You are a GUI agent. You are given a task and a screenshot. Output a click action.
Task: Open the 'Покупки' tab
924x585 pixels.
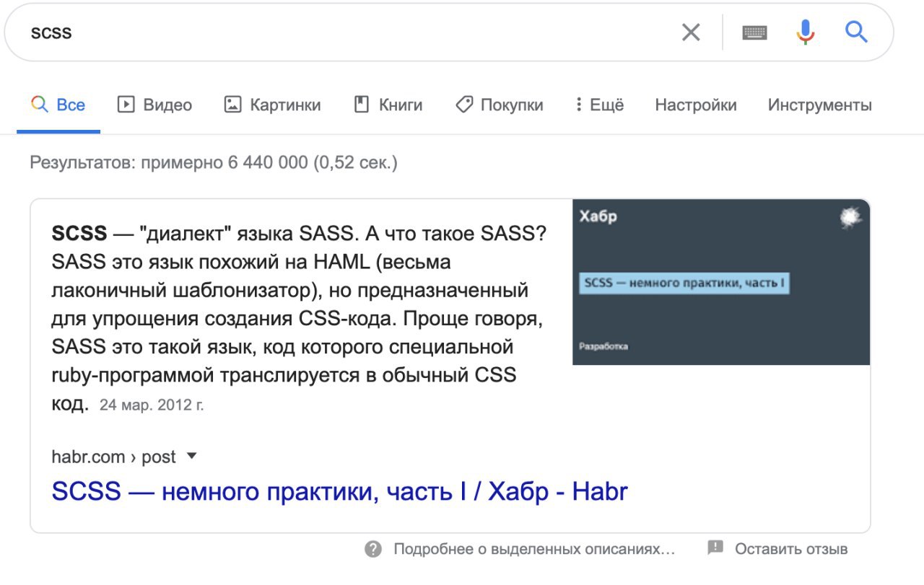point(499,105)
